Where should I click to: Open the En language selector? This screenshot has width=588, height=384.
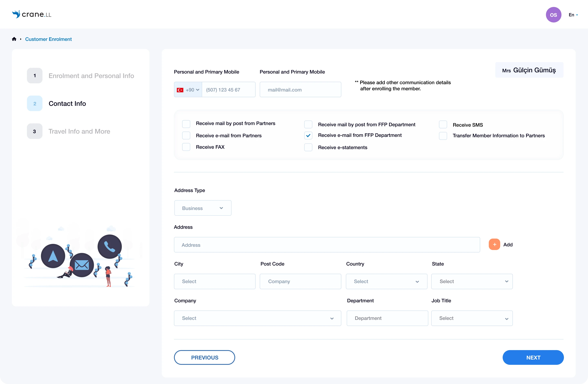(573, 15)
